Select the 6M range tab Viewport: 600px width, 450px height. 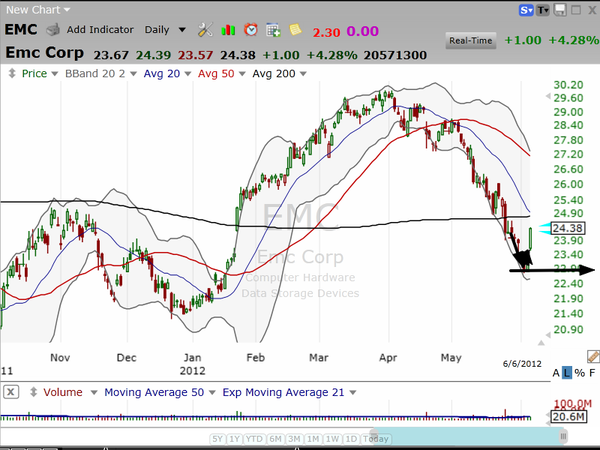point(275,439)
